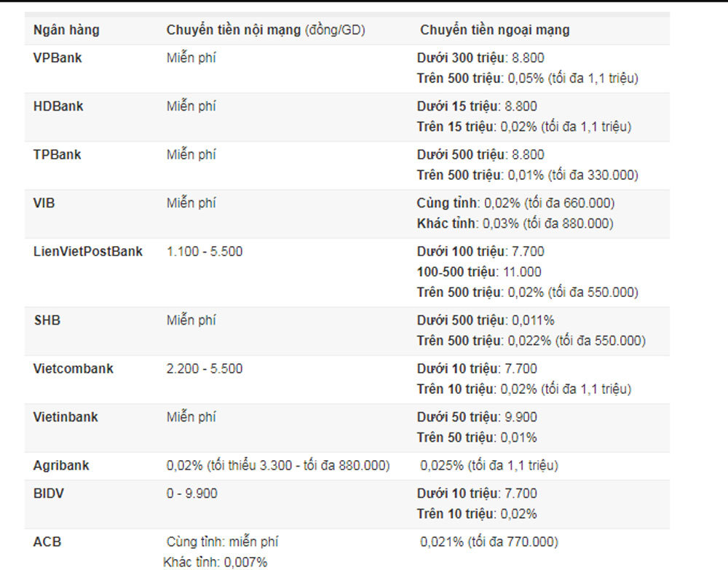Click VIB's "Miễn phí" internal transfer cell

tap(191, 203)
